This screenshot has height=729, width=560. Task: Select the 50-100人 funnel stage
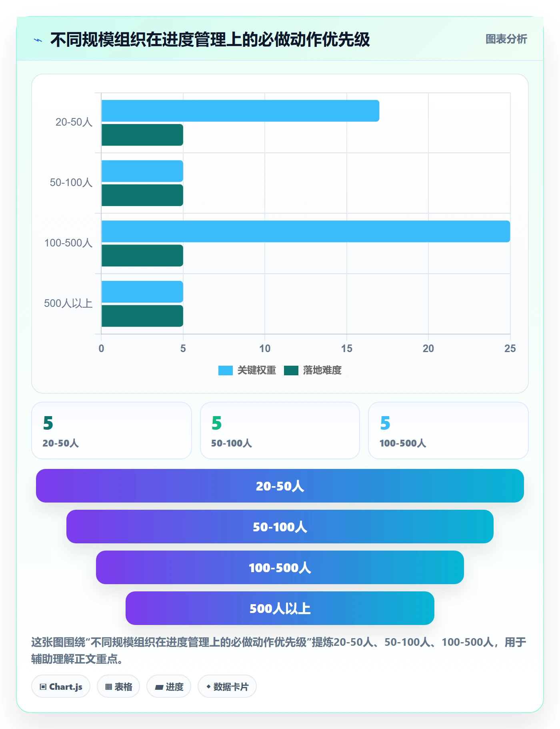point(280,527)
